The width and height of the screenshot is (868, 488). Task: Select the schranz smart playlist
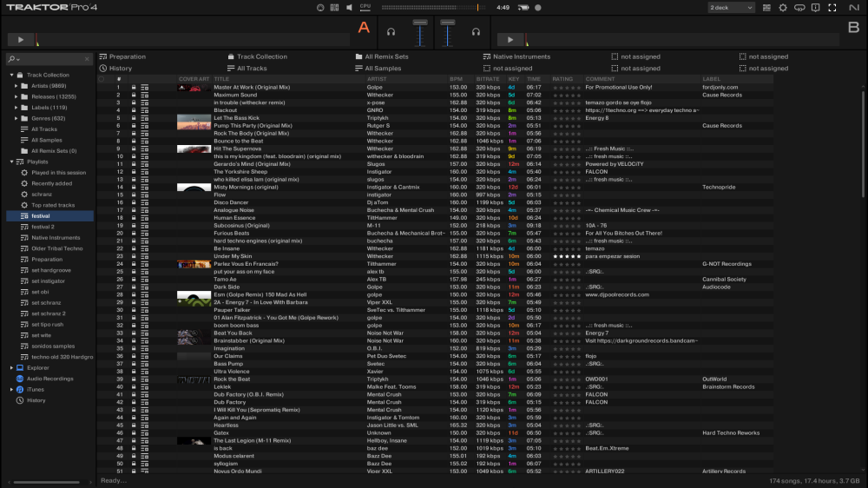coord(42,195)
